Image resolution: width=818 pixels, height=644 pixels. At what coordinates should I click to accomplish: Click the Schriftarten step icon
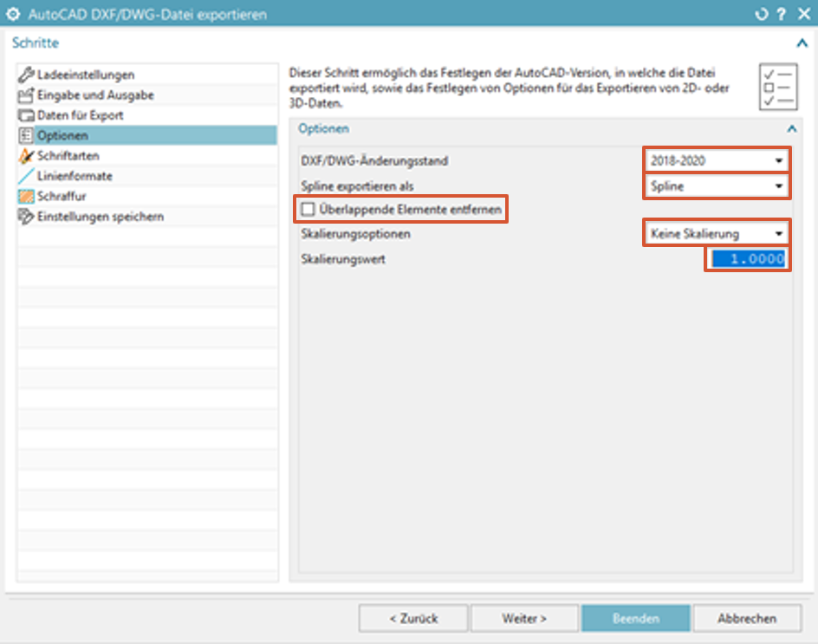pos(26,156)
